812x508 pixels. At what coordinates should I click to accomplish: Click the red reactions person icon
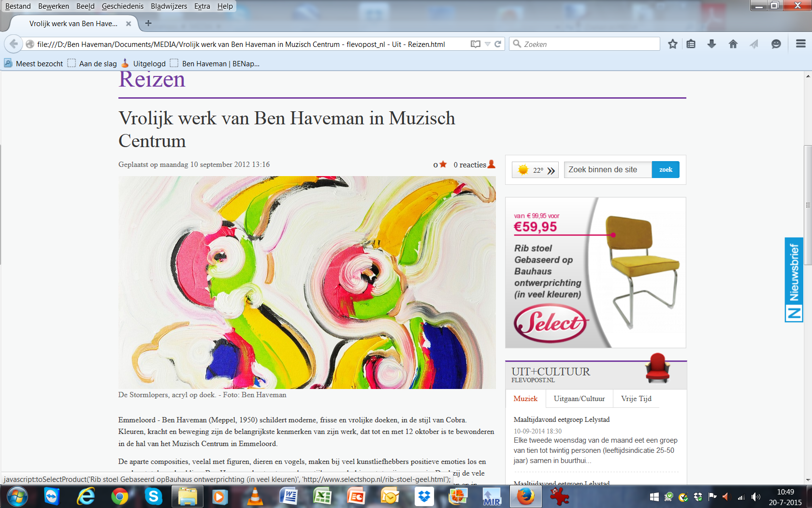point(492,164)
